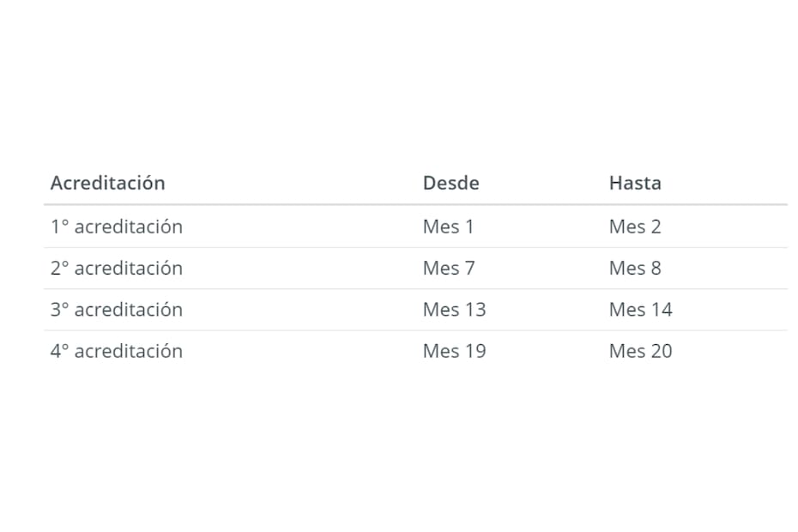Select the 3° acreditación row label
This screenshot has height=532, width=798.
[117, 310]
